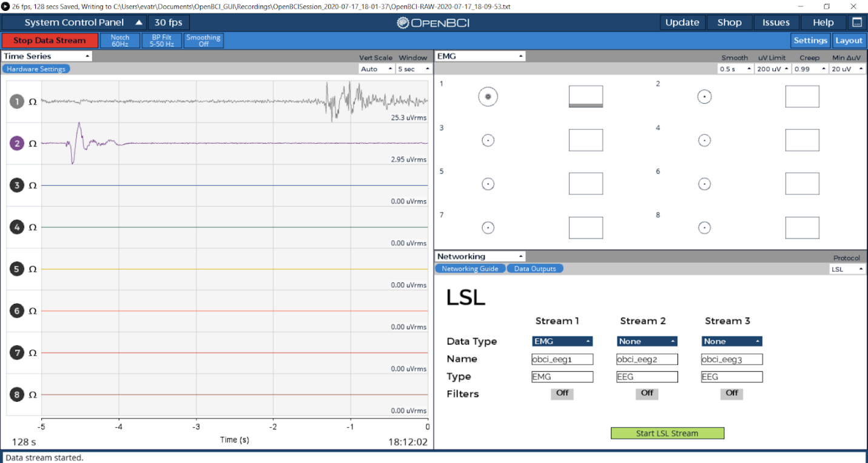Click EMG channel 2 circle indicator

click(704, 96)
